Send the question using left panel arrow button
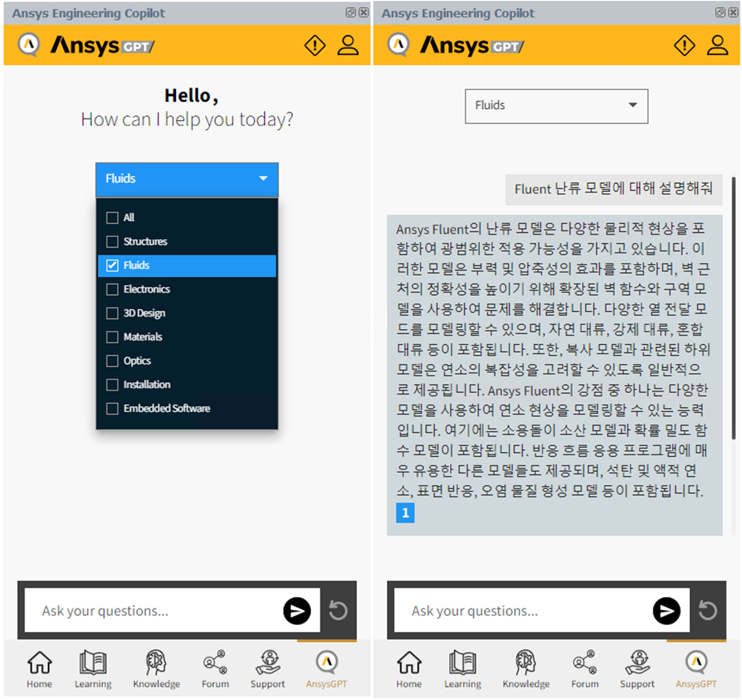This screenshot has height=700, width=742. click(297, 611)
